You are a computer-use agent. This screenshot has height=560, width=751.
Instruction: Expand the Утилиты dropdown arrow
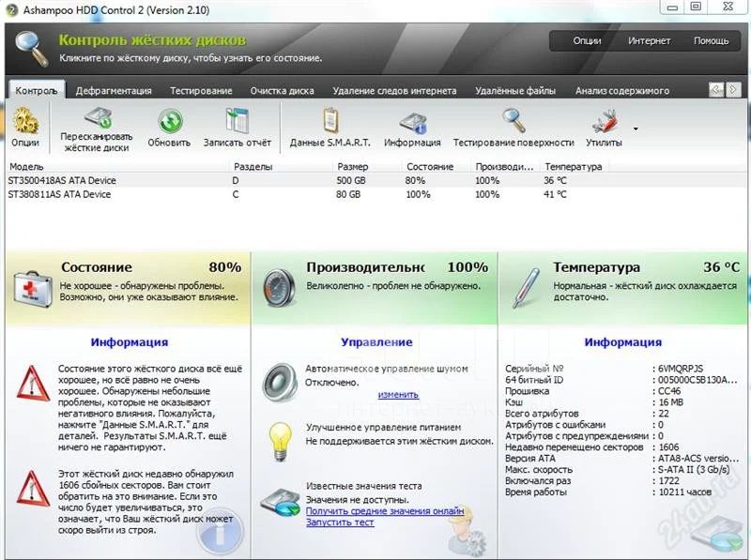[x=636, y=129]
